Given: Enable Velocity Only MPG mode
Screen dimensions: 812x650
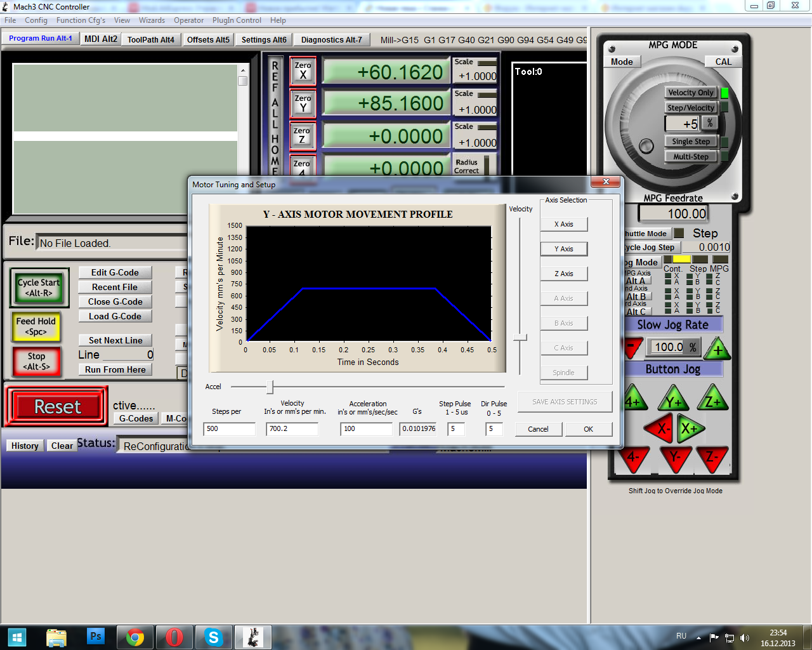Looking at the screenshot, I should [x=691, y=93].
